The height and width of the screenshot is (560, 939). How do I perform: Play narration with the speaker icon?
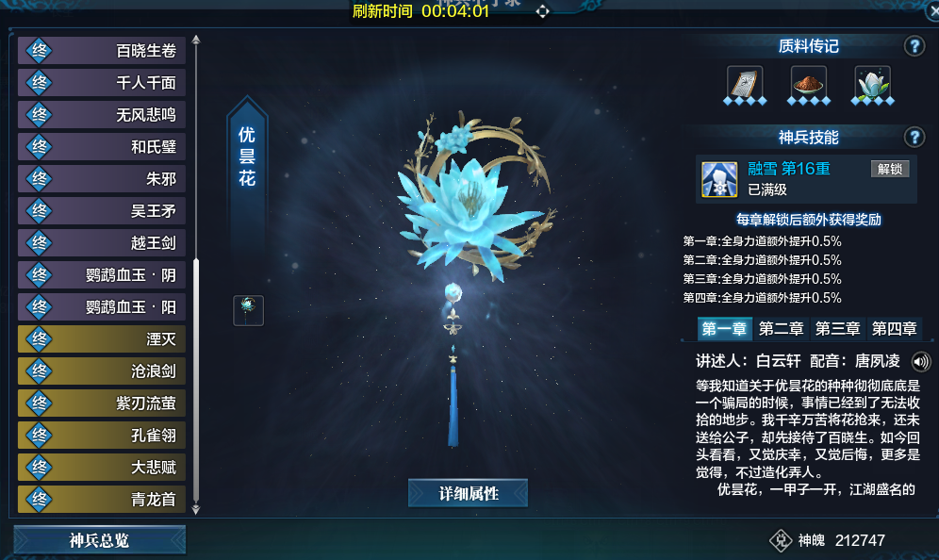(x=920, y=361)
